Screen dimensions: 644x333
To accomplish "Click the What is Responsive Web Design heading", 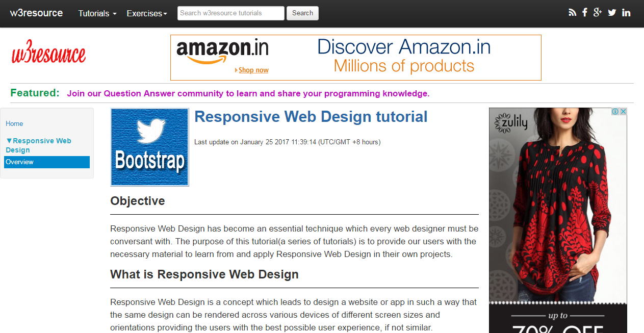I will [204, 274].
